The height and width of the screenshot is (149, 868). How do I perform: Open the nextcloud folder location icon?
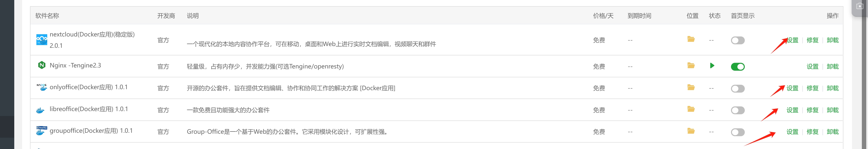(x=691, y=39)
